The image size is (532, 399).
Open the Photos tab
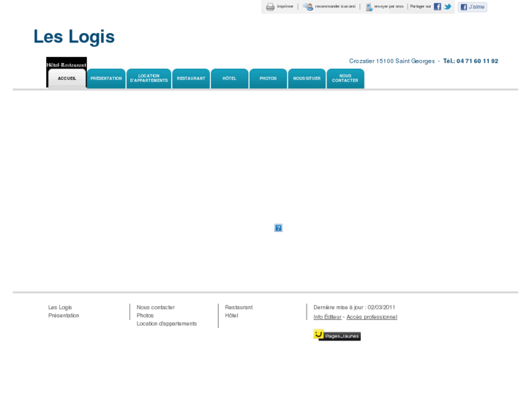(x=268, y=78)
